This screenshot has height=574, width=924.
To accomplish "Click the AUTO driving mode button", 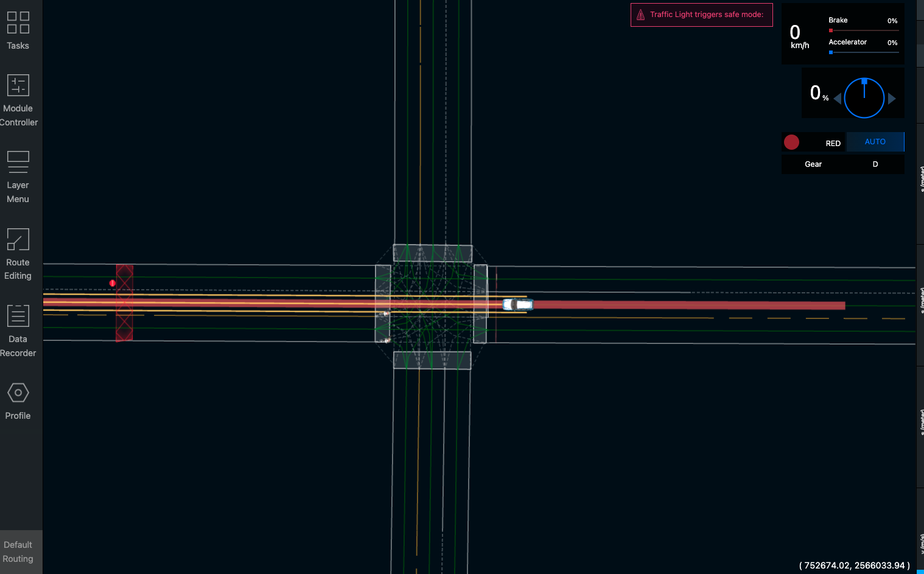I will coord(875,142).
